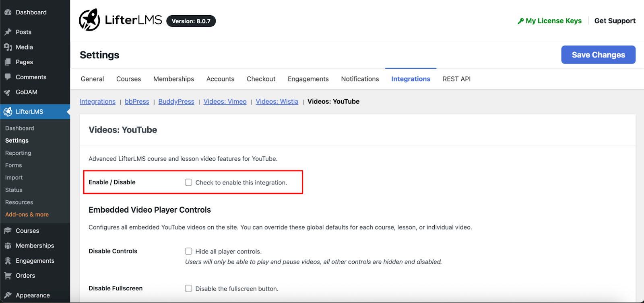Click the Engagements award icon
644x303 pixels.
(x=8, y=261)
